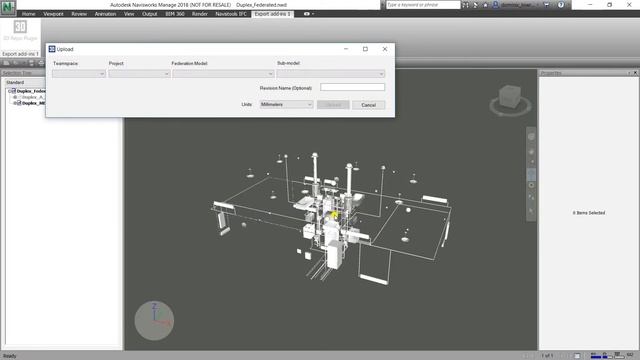Click Cancel in the Upload dialog
This screenshot has width=640, height=360.
pos(368,105)
